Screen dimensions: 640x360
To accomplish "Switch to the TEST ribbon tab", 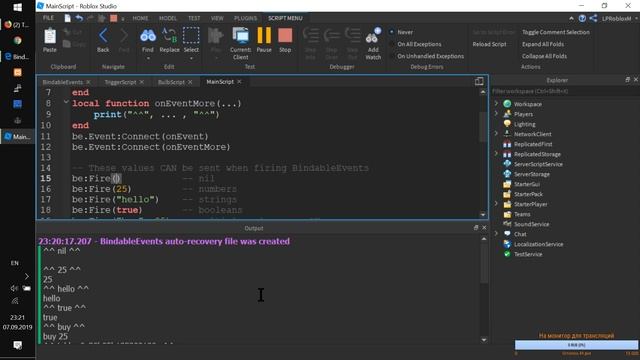I will point(194,18).
